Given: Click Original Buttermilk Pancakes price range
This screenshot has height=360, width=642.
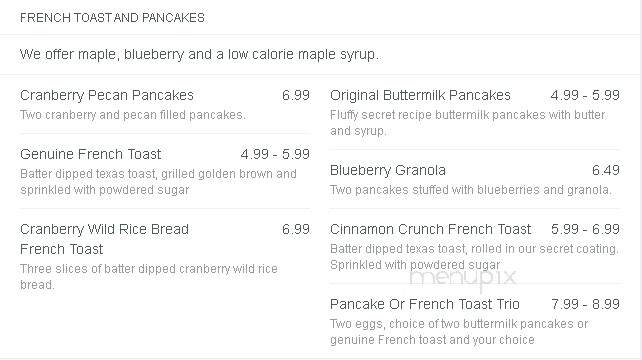Looking at the screenshot, I should [585, 95].
